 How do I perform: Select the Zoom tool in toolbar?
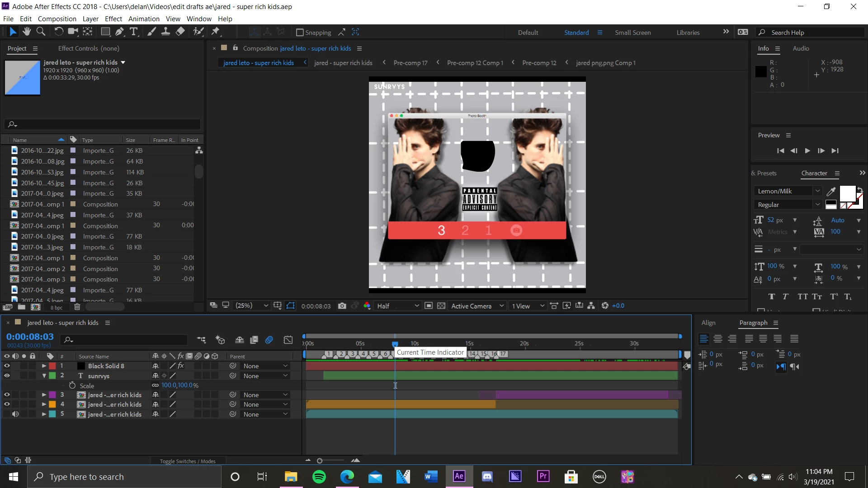pyautogui.click(x=41, y=32)
